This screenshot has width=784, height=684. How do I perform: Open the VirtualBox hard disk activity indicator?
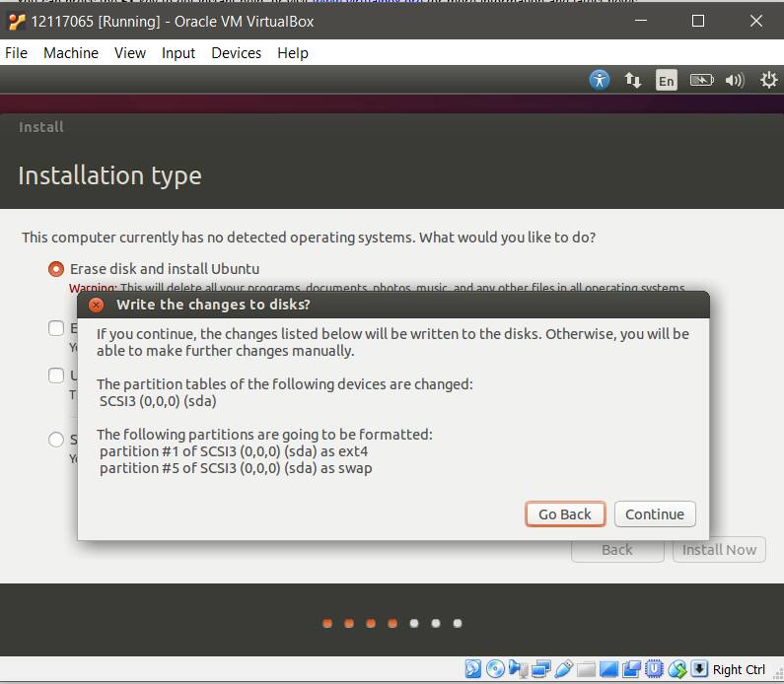tap(473, 669)
